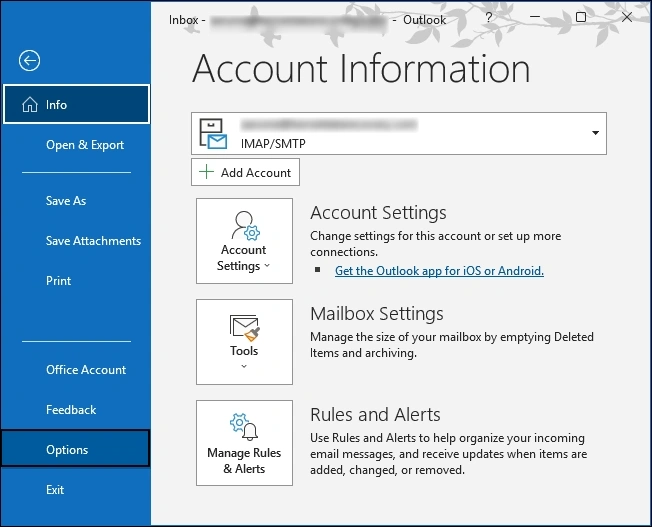Maximize the Outlook window

pyautogui.click(x=581, y=17)
